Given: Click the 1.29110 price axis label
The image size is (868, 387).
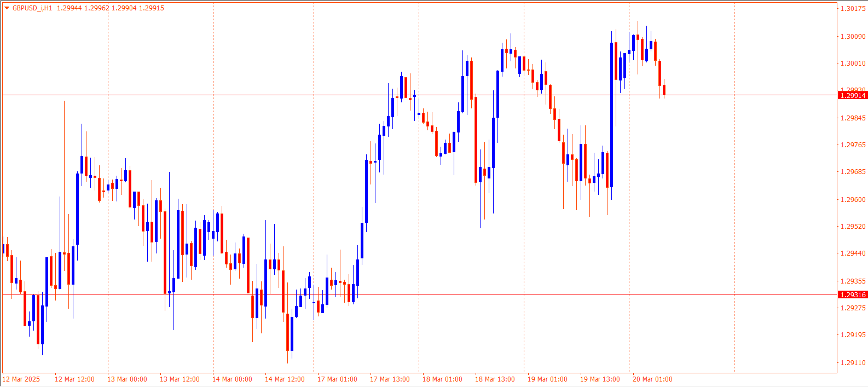Looking at the screenshot, I should click(x=853, y=363).
